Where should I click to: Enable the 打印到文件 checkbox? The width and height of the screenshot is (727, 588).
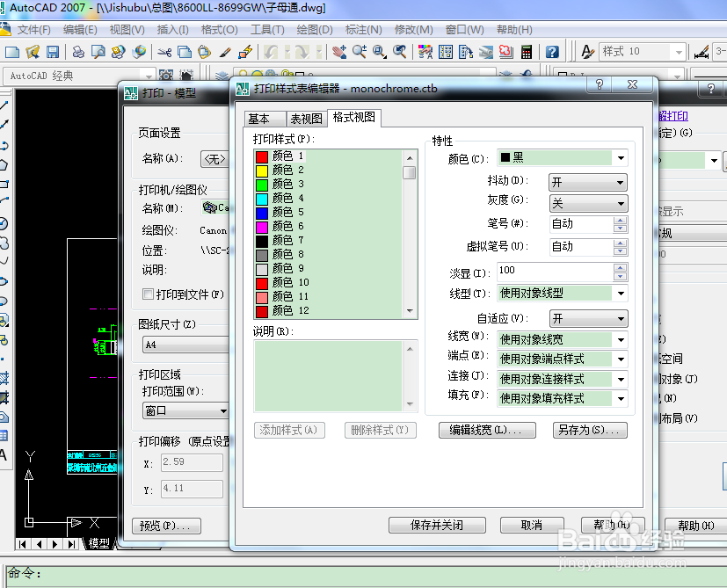click(148, 294)
